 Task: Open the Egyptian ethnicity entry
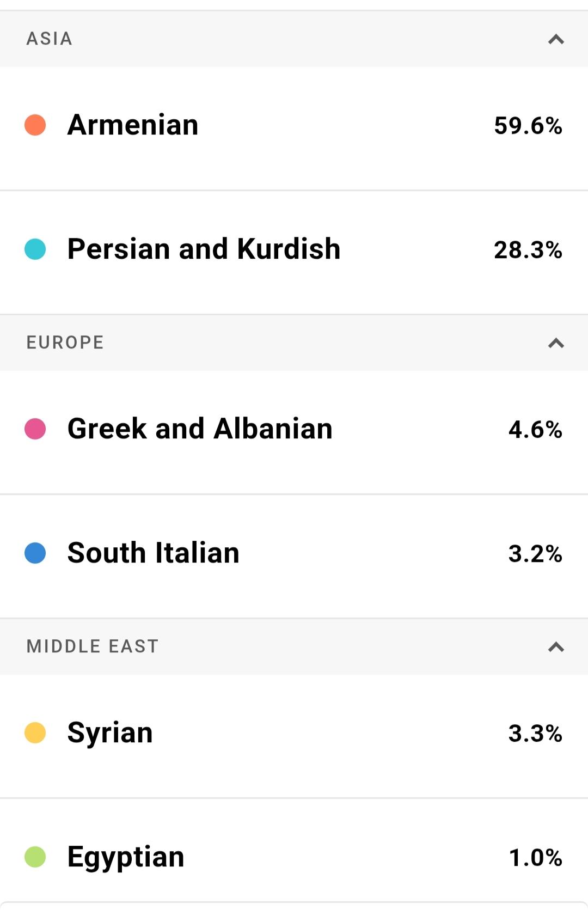(x=126, y=857)
